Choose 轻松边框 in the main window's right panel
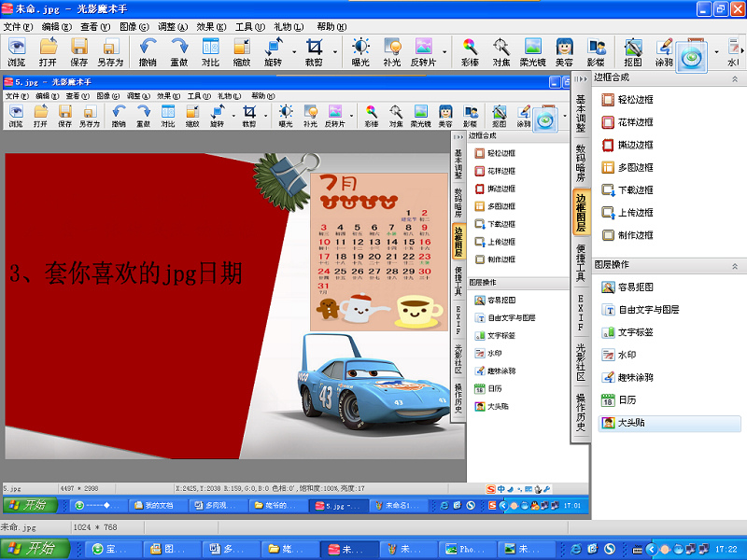The image size is (747, 560). tap(627, 100)
